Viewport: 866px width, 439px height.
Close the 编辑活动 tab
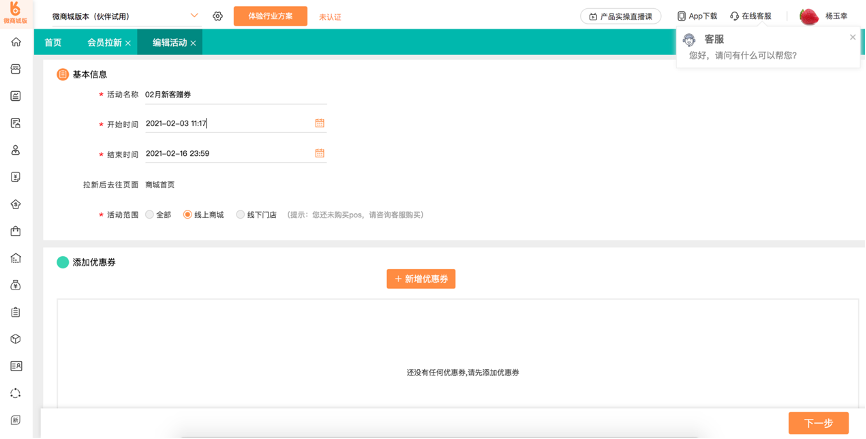pos(193,43)
